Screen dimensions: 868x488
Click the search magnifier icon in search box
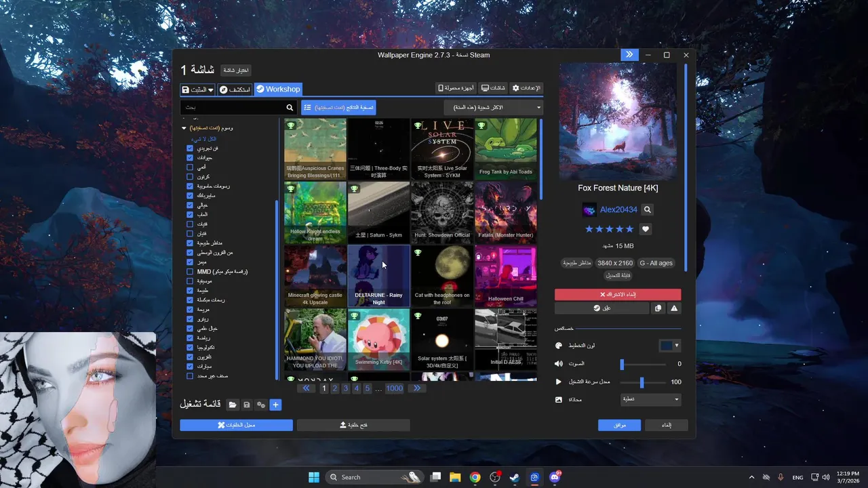(290, 107)
